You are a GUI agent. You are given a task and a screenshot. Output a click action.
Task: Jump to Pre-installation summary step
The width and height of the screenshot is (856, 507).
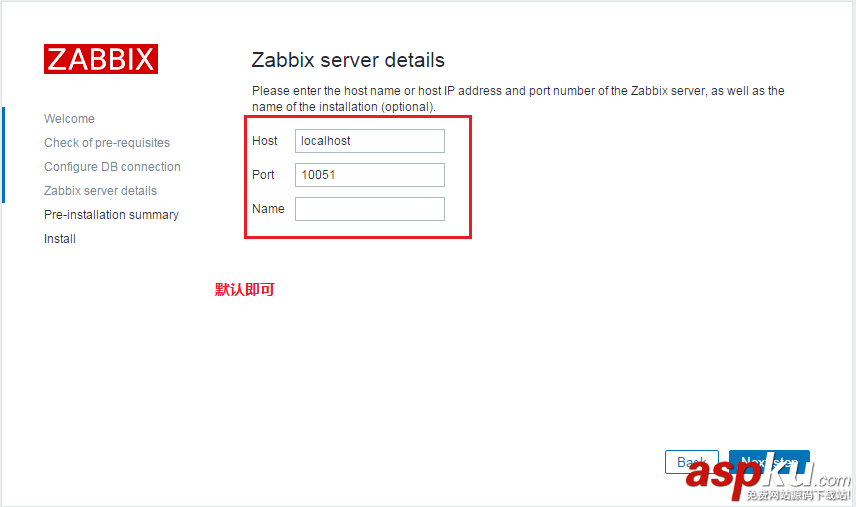[111, 215]
